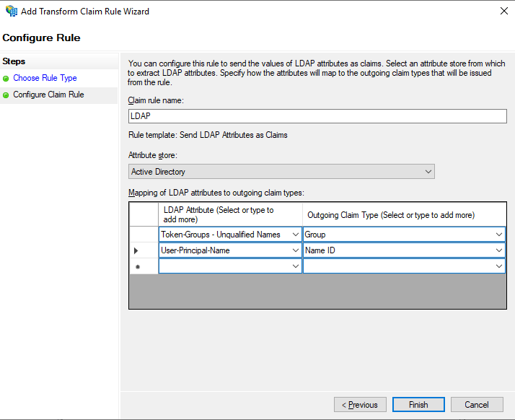The height and width of the screenshot is (420, 515).
Task: Open the Group outgoing claim dropdown
Action: click(499, 235)
